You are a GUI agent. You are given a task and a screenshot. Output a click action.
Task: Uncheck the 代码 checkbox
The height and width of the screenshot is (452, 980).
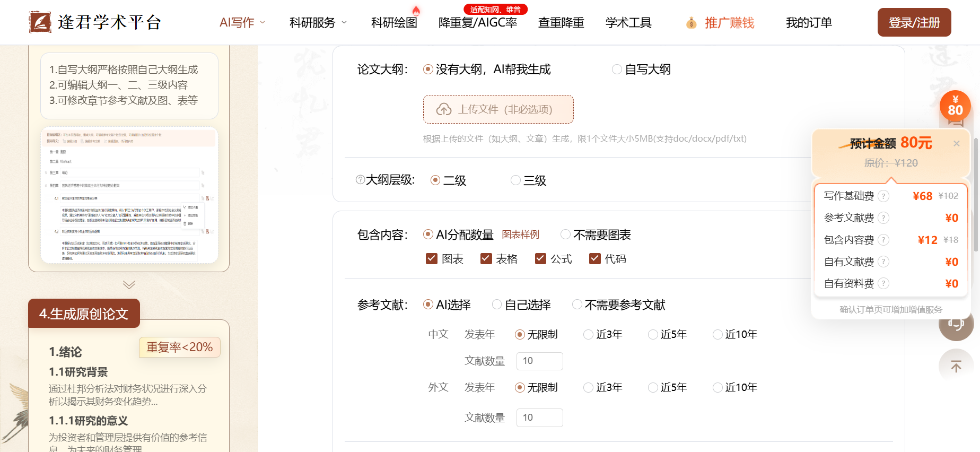coord(595,259)
